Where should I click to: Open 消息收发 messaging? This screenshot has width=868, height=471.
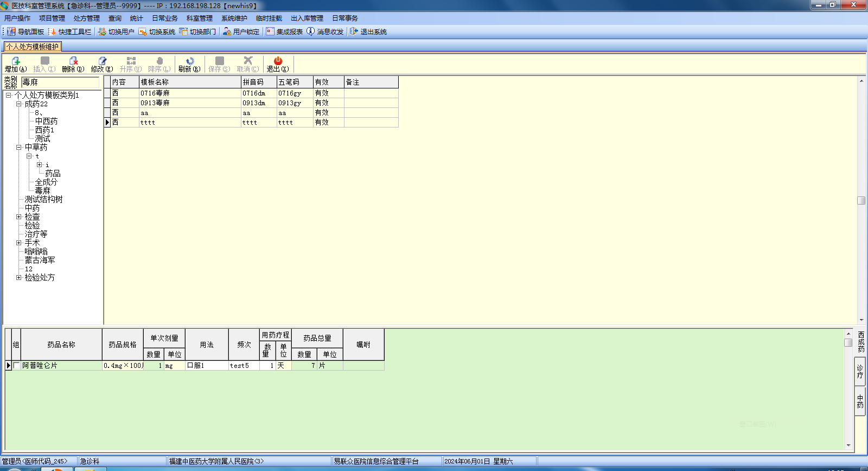click(325, 31)
